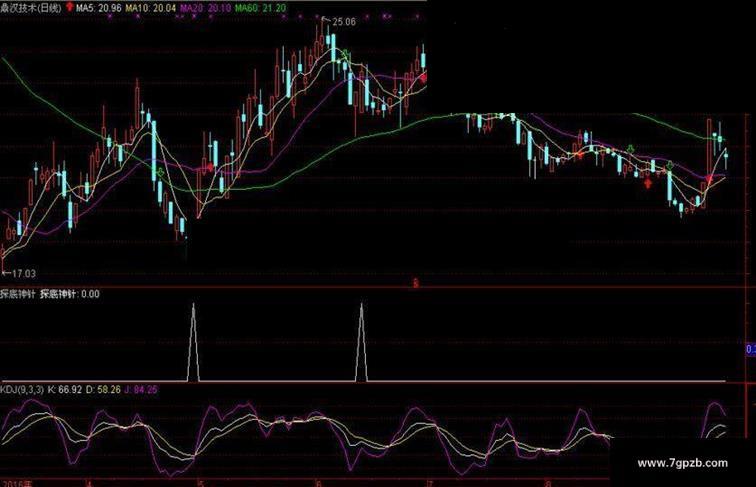
Task: Click the purple 'MA20: 20.10' label
Action: point(205,8)
